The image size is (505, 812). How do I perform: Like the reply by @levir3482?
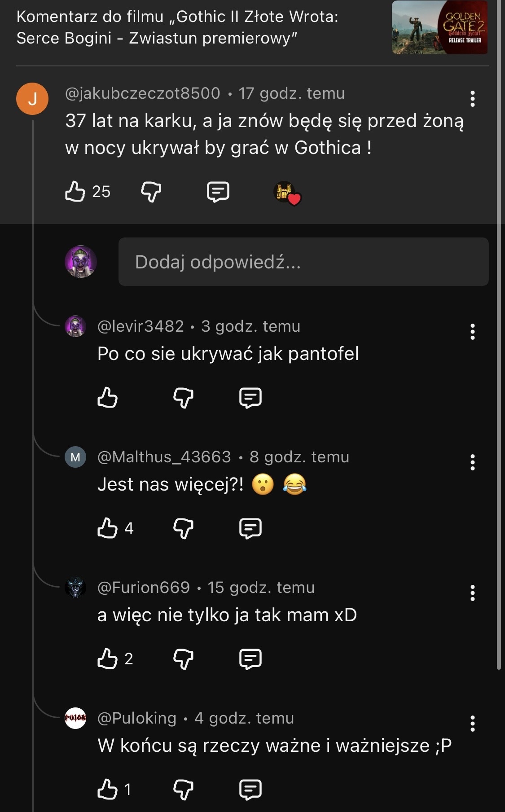108,398
